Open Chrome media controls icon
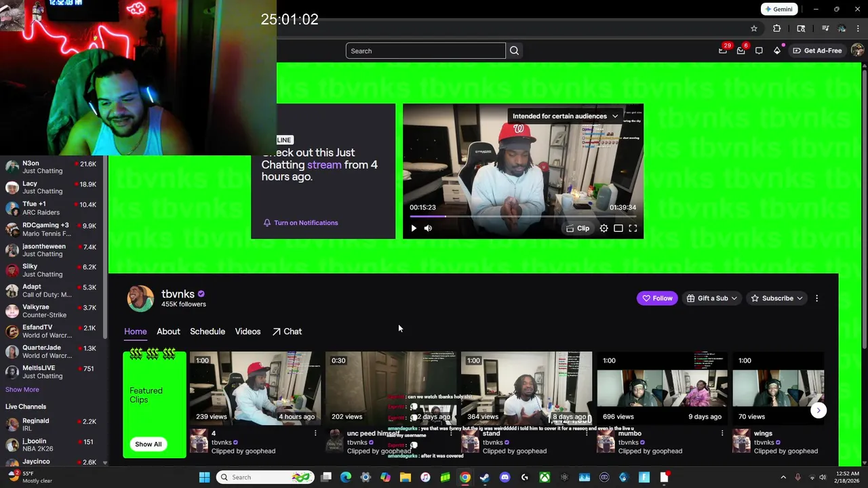This screenshot has height=488, width=868. 825,28
